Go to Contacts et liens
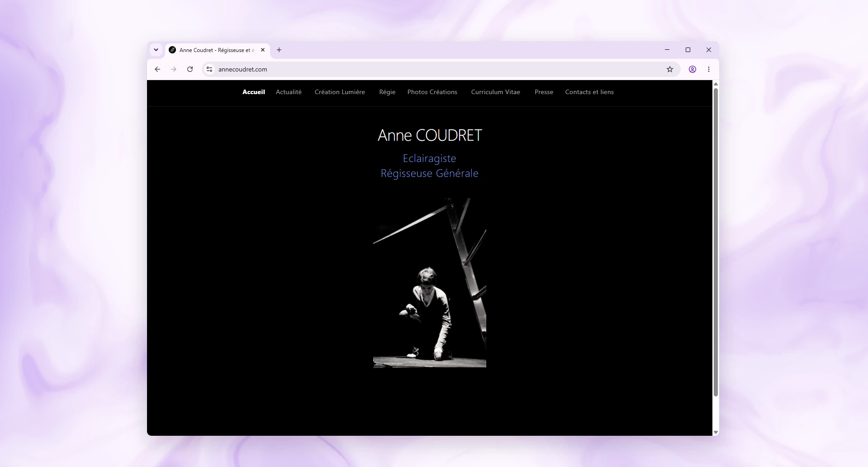 point(589,92)
